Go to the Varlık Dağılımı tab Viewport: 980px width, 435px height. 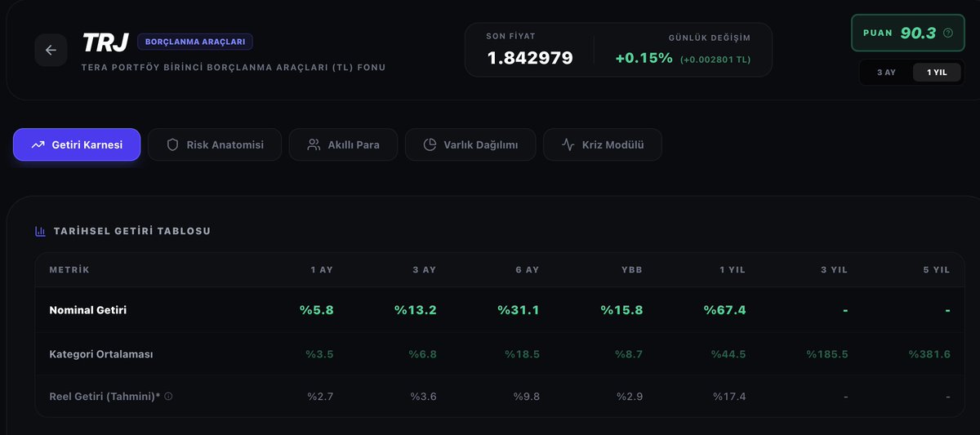(x=470, y=144)
